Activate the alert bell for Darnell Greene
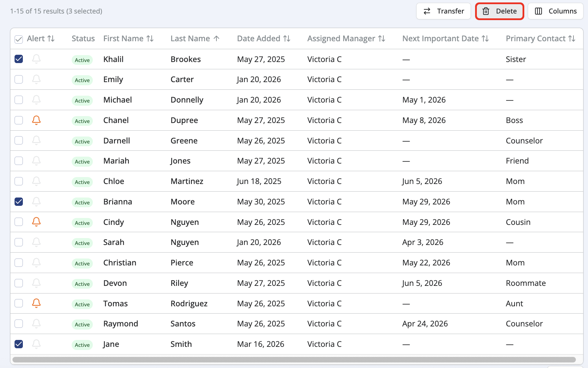The height and width of the screenshot is (368, 588). (x=36, y=140)
